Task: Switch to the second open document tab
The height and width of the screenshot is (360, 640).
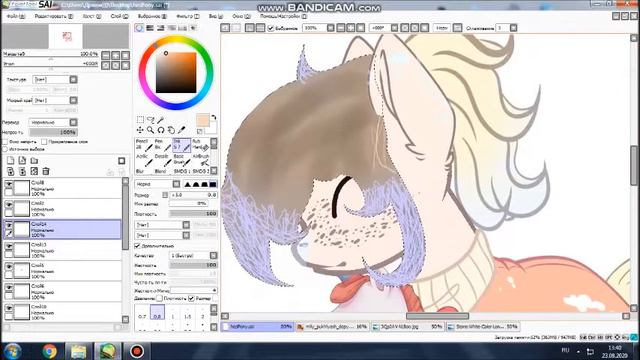Action: click(332, 327)
